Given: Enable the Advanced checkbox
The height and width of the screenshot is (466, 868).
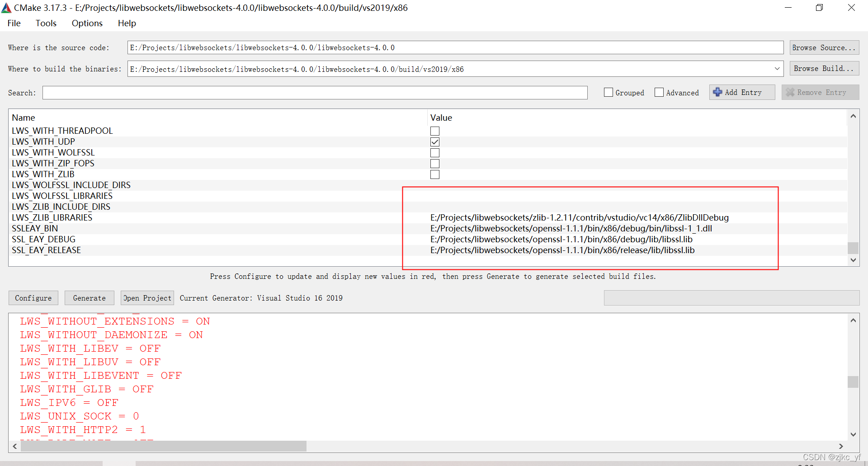Looking at the screenshot, I should pos(659,92).
